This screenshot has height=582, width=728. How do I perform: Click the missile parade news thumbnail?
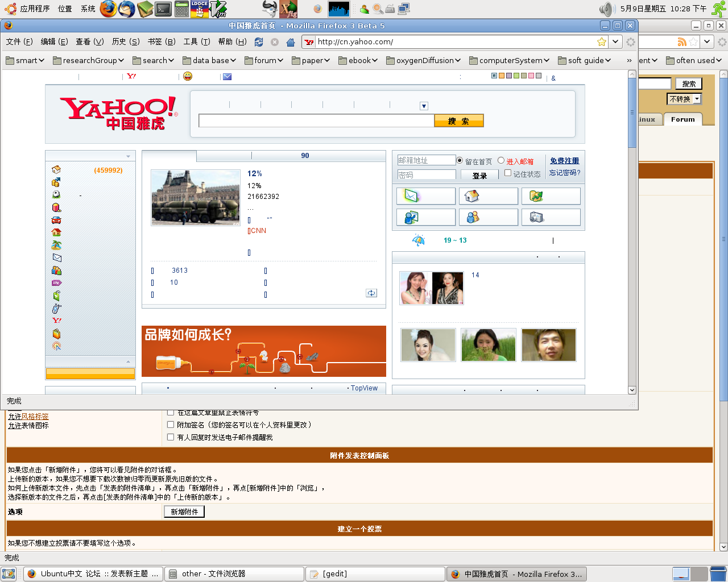(x=196, y=198)
